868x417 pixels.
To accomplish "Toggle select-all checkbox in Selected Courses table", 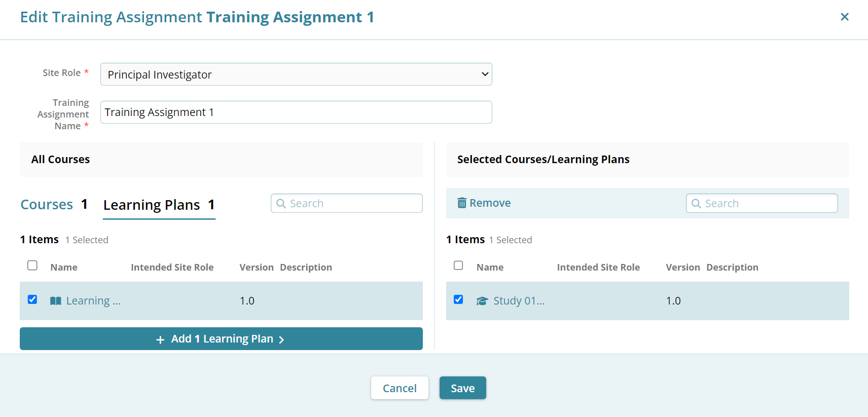I will click(458, 266).
